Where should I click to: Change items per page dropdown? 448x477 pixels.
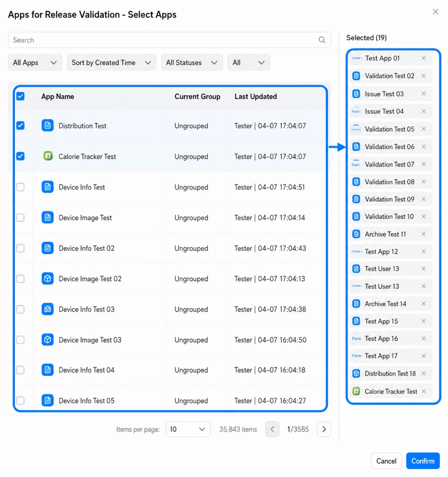188,429
